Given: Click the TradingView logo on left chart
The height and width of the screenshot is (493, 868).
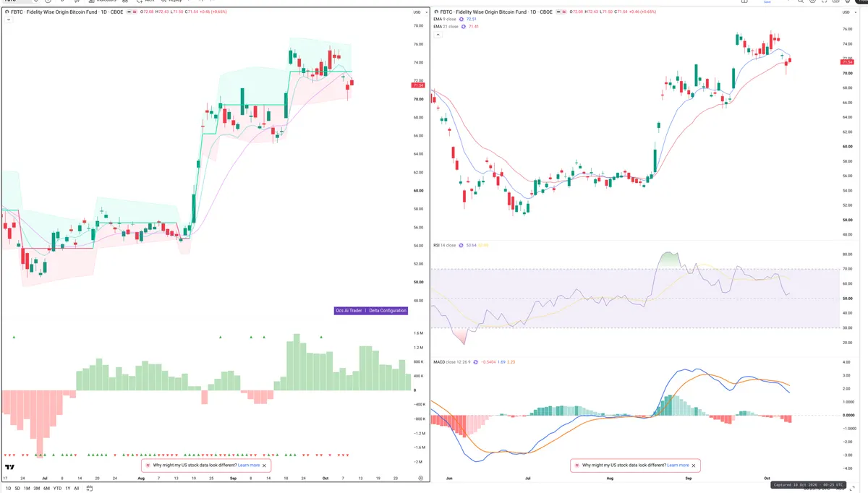Looking at the screenshot, I should tap(10, 467).
